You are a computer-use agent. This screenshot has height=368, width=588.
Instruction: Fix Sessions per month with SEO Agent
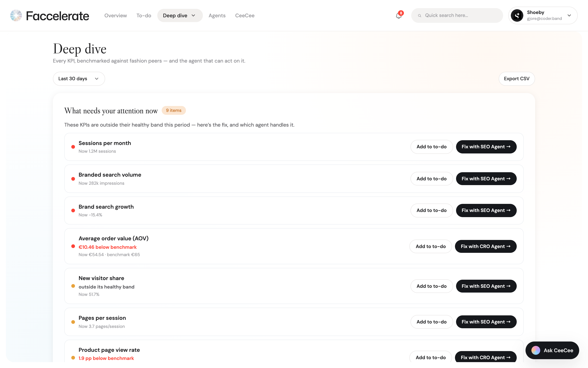tap(486, 147)
